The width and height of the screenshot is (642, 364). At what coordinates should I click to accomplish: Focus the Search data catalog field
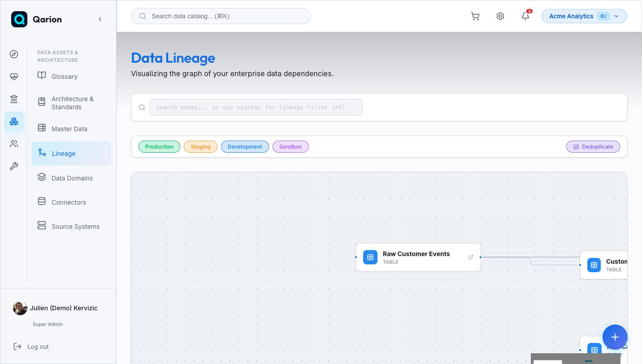pos(221,16)
